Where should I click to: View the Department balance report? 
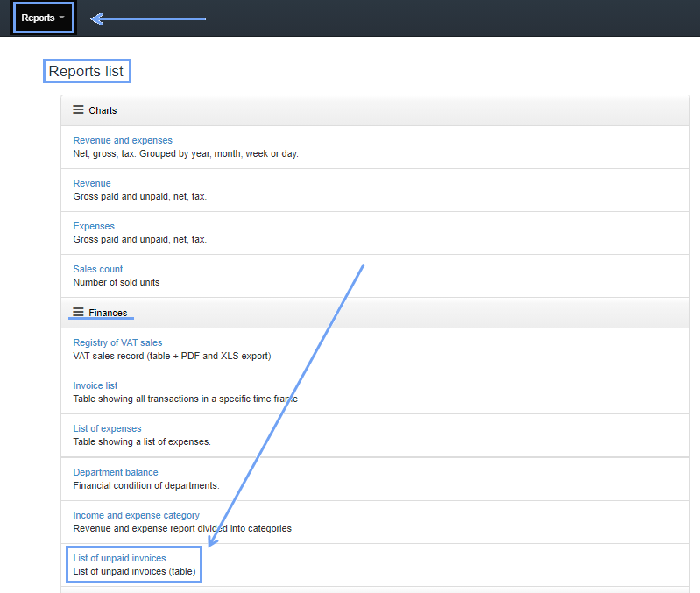[116, 472]
